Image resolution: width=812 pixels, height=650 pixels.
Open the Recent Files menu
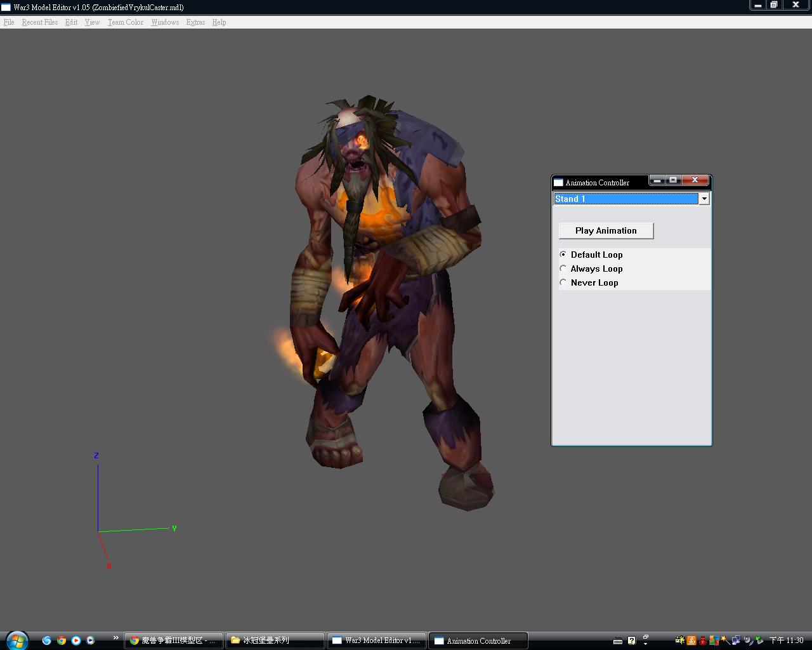point(40,22)
